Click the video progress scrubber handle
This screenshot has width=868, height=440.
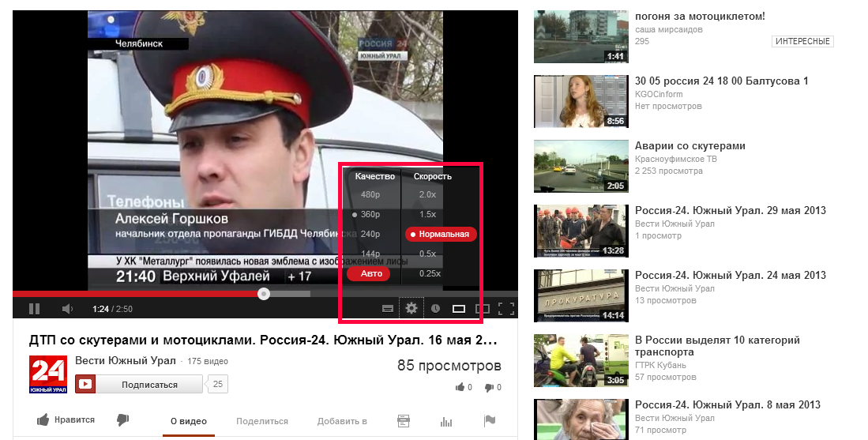264,294
